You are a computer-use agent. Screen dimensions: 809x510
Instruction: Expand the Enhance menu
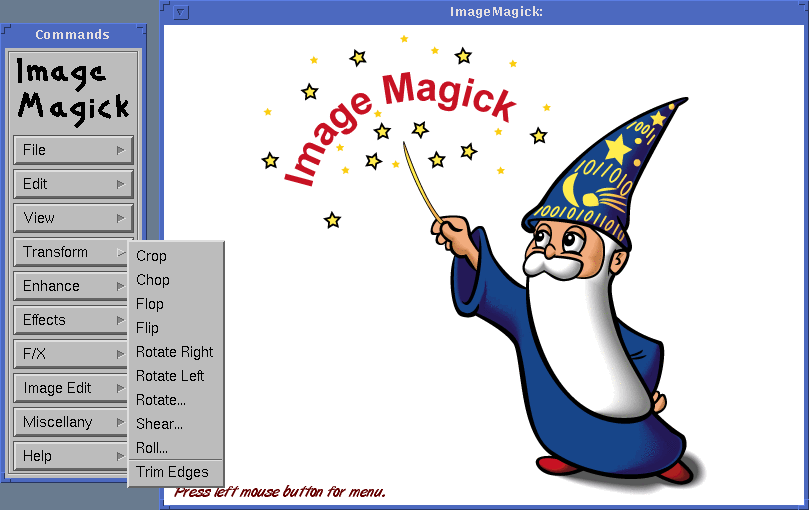70,286
